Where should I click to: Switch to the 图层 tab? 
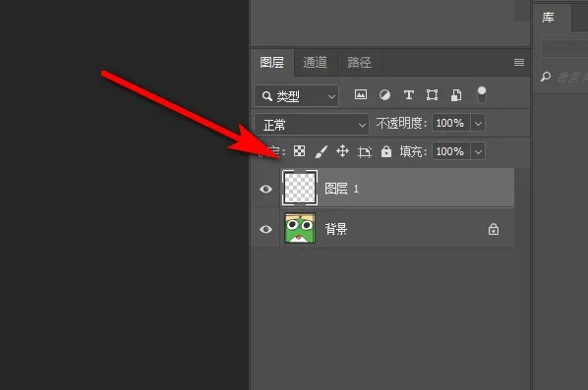pyautogui.click(x=272, y=62)
